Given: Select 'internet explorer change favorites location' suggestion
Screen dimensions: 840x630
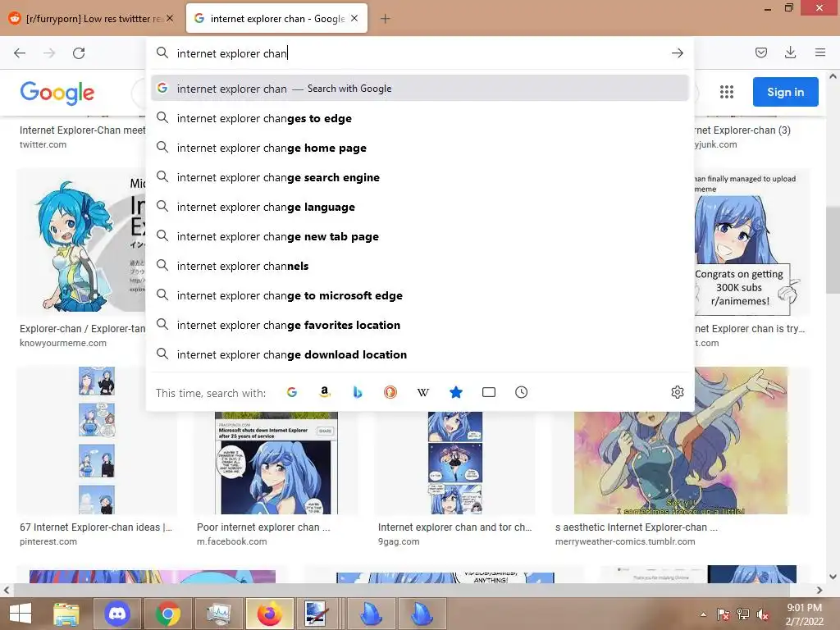Looking at the screenshot, I should pos(419,325).
